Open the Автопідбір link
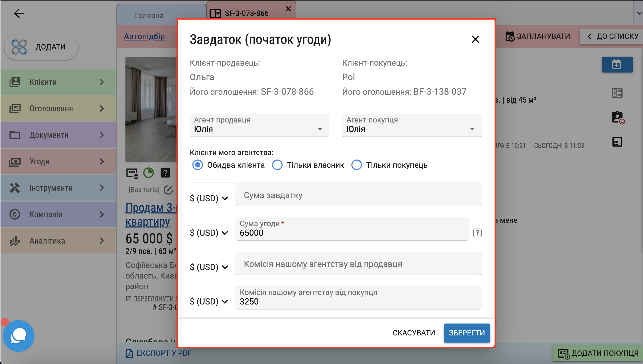643x364 pixels. tap(144, 36)
